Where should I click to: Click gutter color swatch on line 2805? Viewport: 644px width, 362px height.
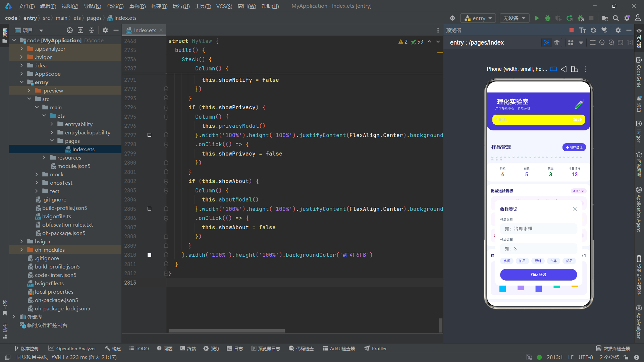point(150,209)
